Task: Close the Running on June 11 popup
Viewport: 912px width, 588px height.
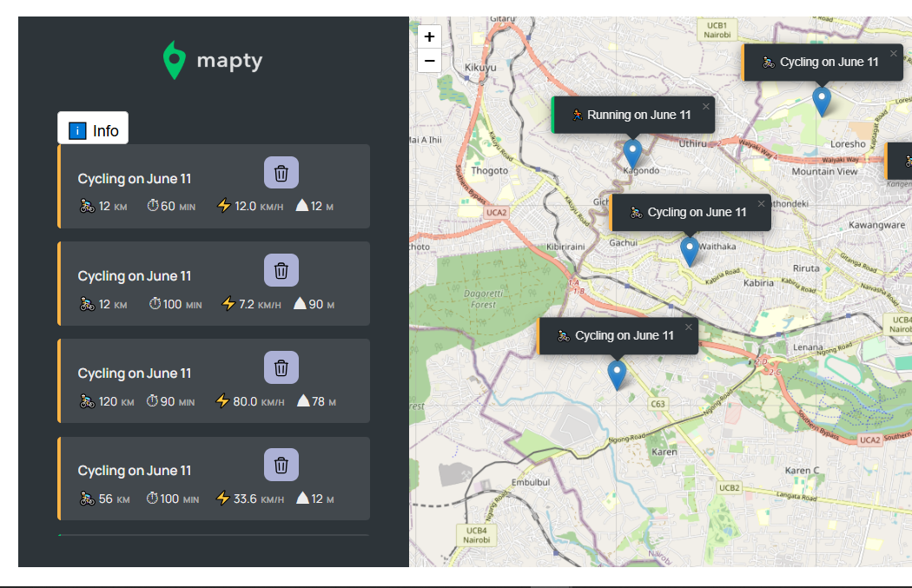Action: coord(706,107)
